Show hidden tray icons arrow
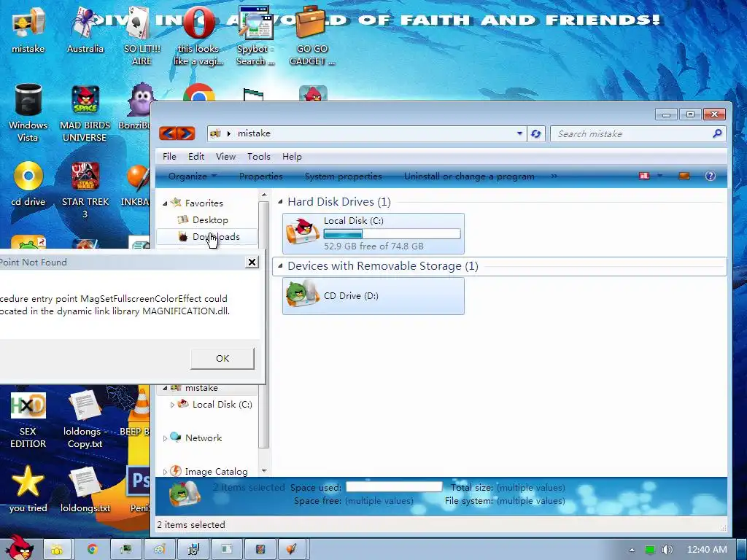The image size is (747, 560). 632,550
